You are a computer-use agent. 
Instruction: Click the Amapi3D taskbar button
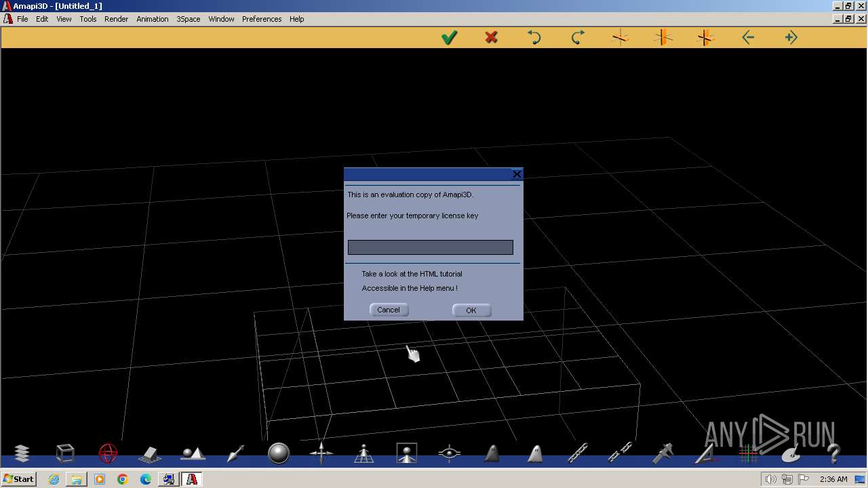(192, 479)
